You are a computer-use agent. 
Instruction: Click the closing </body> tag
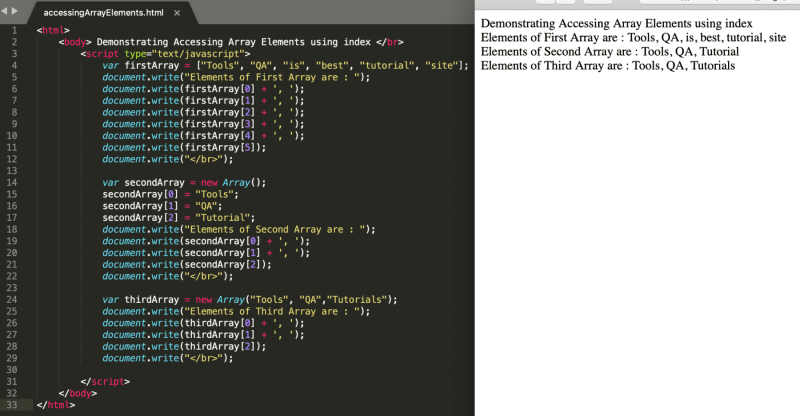78,394
